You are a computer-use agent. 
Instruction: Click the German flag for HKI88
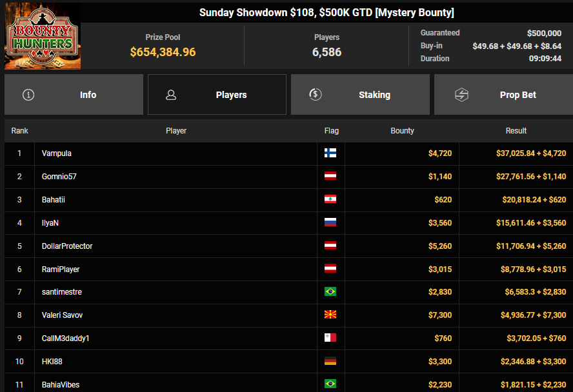point(330,362)
